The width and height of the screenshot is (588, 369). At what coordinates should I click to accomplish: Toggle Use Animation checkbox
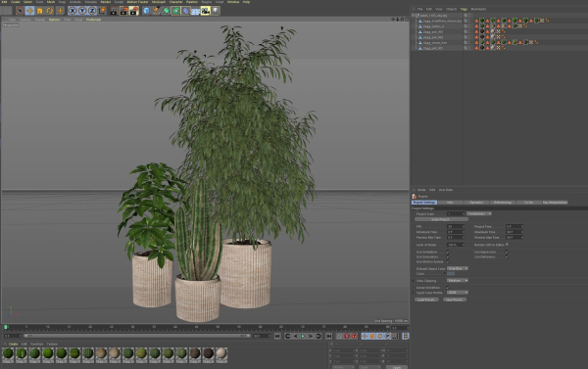click(x=448, y=252)
